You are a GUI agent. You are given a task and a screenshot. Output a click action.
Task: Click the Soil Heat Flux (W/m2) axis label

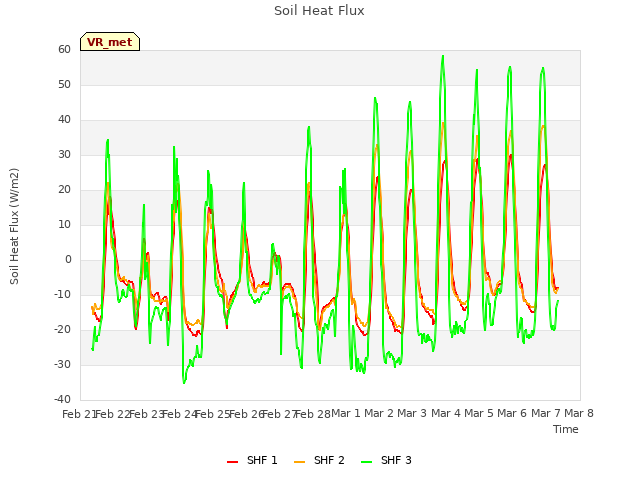point(14,226)
